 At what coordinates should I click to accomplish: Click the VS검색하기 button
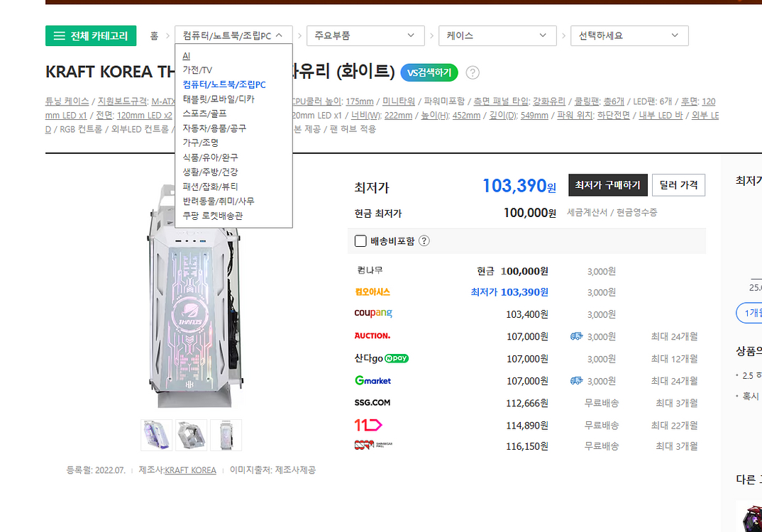[x=429, y=72]
